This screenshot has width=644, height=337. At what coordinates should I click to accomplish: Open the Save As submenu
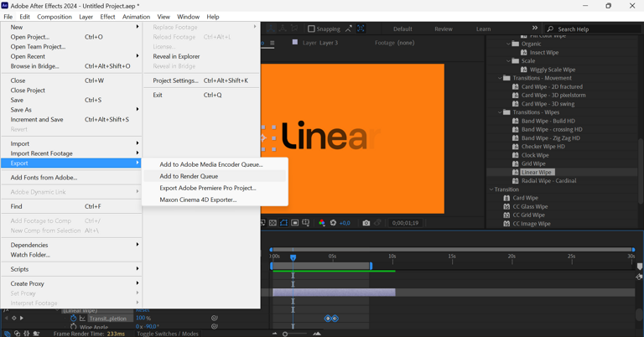[x=71, y=110]
